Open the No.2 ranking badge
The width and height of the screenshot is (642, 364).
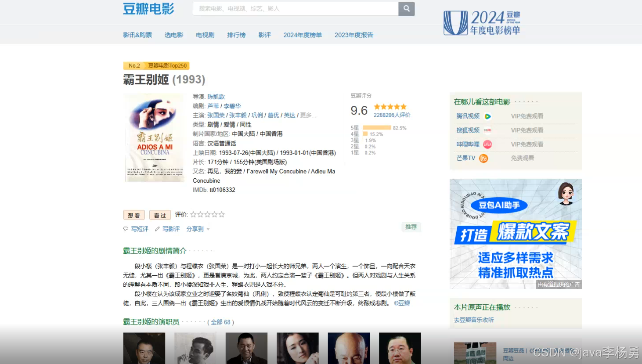[134, 66]
